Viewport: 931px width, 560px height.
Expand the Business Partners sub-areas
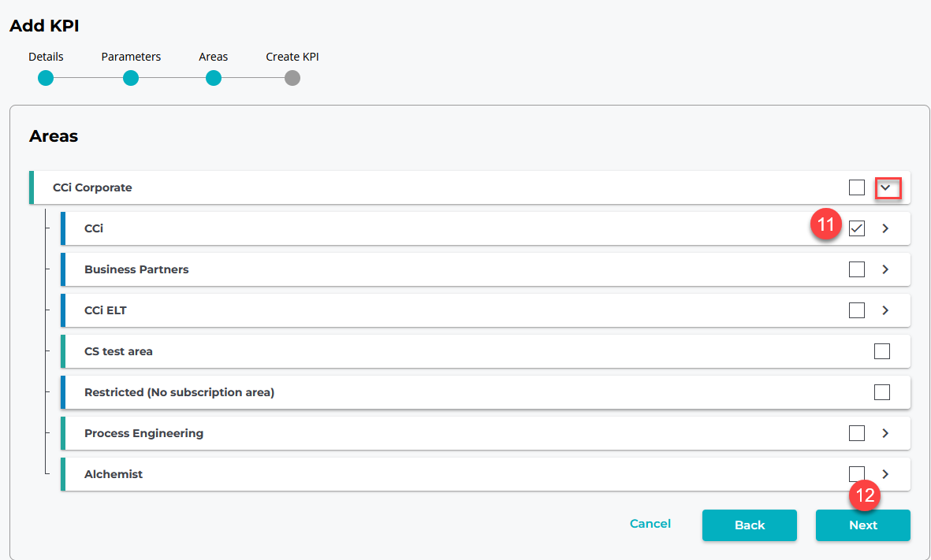click(885, 269)
